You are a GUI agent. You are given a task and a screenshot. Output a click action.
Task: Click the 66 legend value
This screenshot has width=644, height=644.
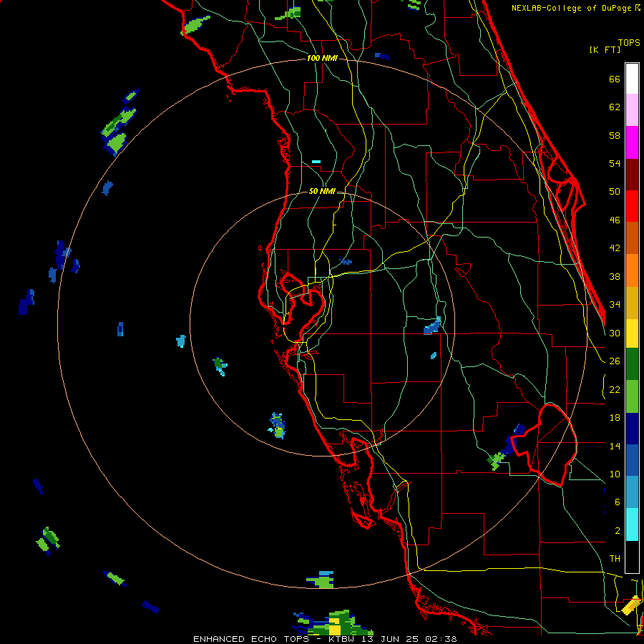(x=615, y=79)
